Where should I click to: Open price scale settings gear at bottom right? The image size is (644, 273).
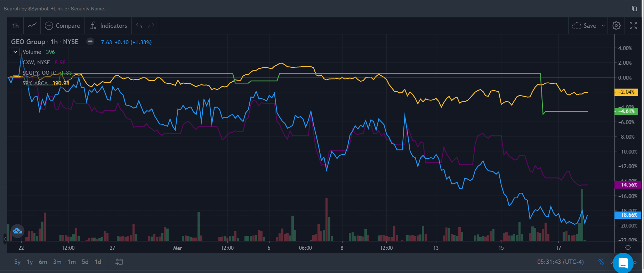tap(628, 248)
